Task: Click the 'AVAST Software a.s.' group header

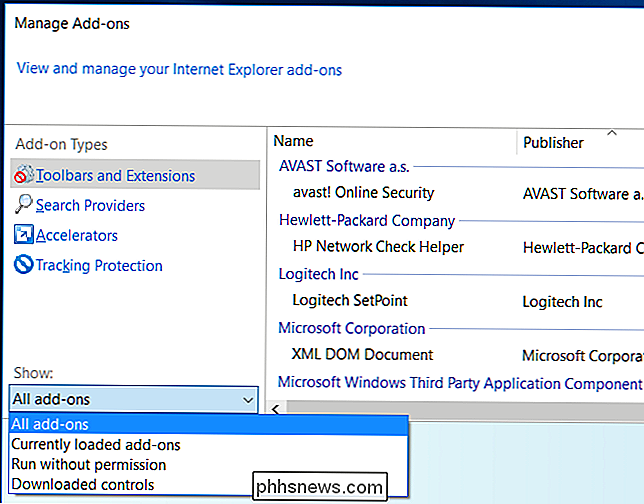Action: point(344,166)
